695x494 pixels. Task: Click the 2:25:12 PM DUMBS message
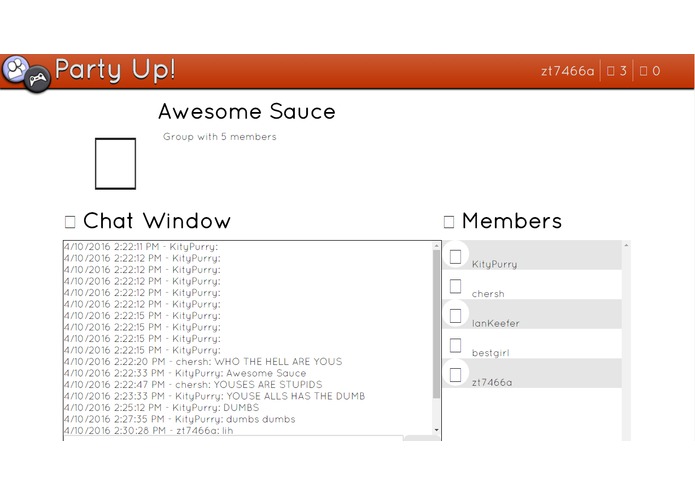(161, 408)
